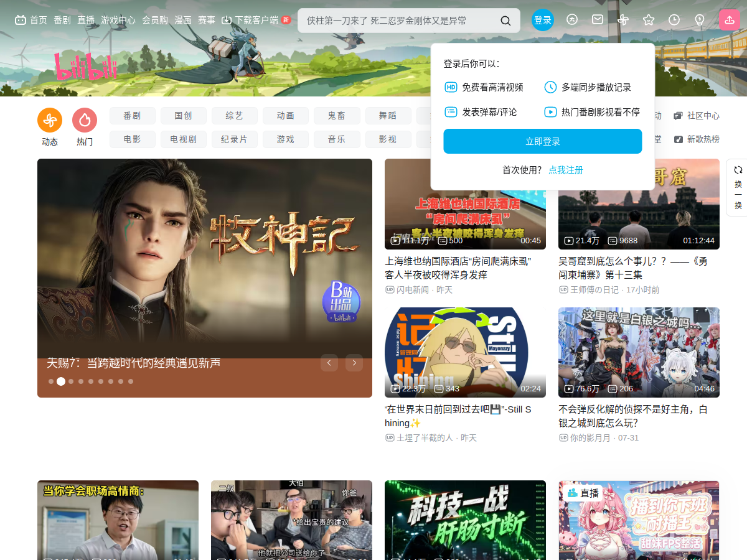Screen dimensions: 747x560
Task: Select the 音乐 channel tag
Action: pos(337,139)
